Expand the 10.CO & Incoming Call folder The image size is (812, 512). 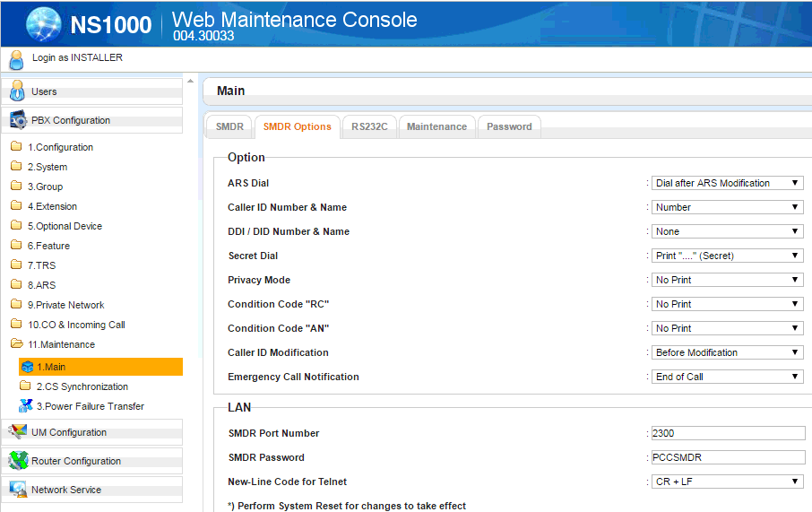tap(75, 325)
